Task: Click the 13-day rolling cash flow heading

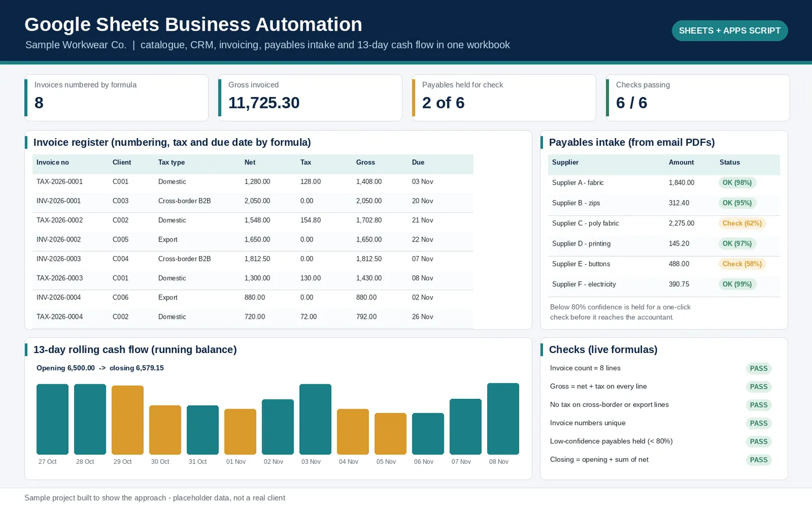Action: (x=135, y=350)
